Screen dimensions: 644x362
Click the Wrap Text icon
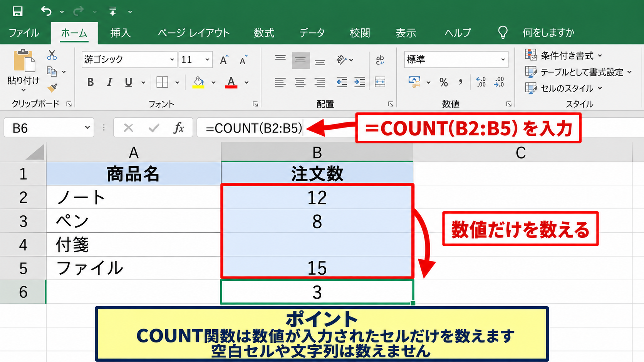pyautogui.click(x=380, y=60)
